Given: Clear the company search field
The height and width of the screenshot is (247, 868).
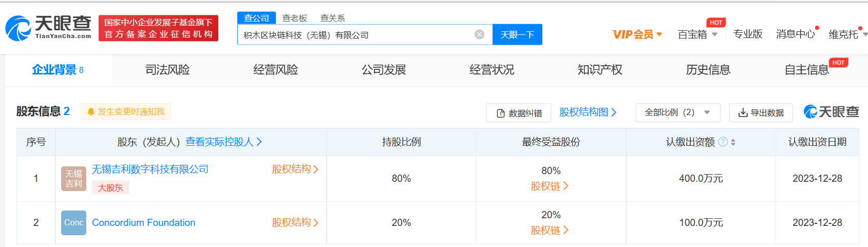Looking at the screenshot, I should coord(479,34).
